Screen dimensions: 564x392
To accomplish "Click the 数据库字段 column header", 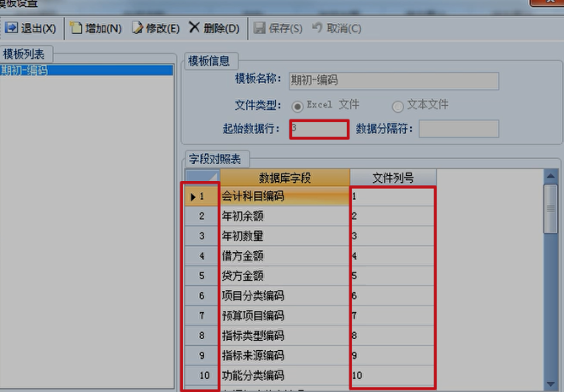I will [285, 178].
